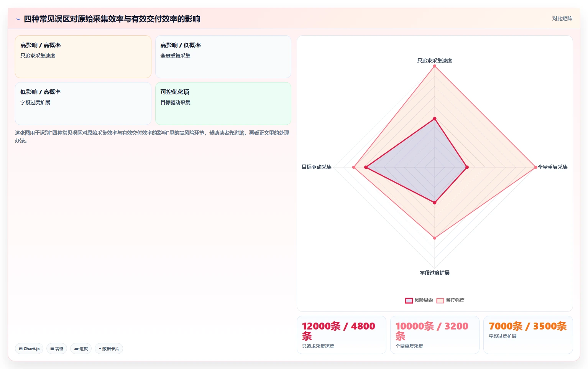588x369 pixels.
Task: Click the 数据卡片 tag chip
Action: click(109, 349)
